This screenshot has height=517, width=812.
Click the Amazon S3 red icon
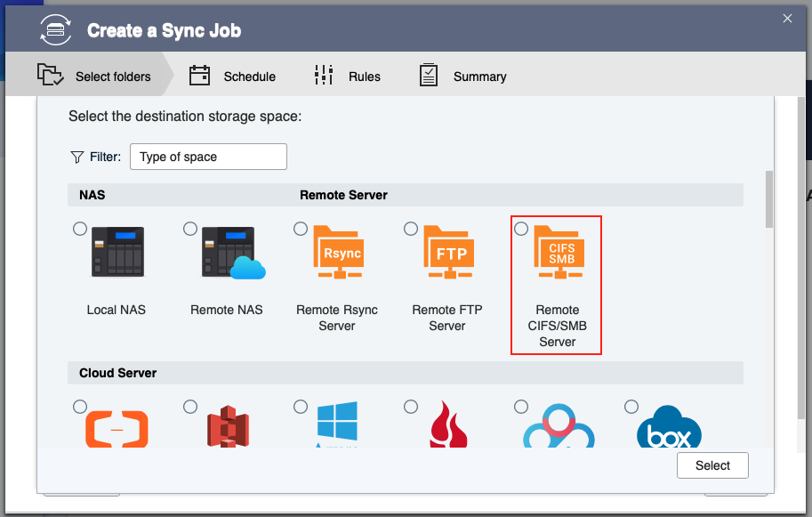pyautogui.click(x=227, y=427)
